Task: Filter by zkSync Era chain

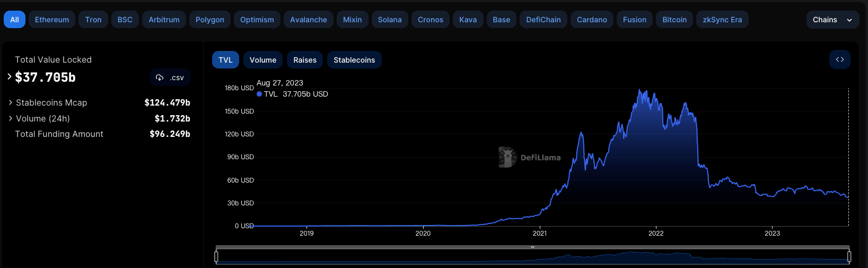Action: coord(722,20)
